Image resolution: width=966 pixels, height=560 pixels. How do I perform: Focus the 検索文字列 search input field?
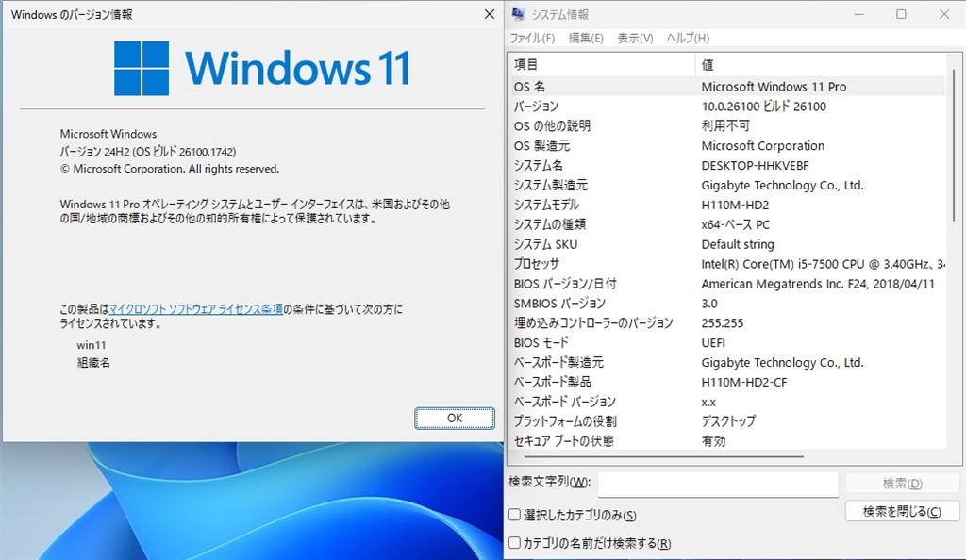pos(718,485)
